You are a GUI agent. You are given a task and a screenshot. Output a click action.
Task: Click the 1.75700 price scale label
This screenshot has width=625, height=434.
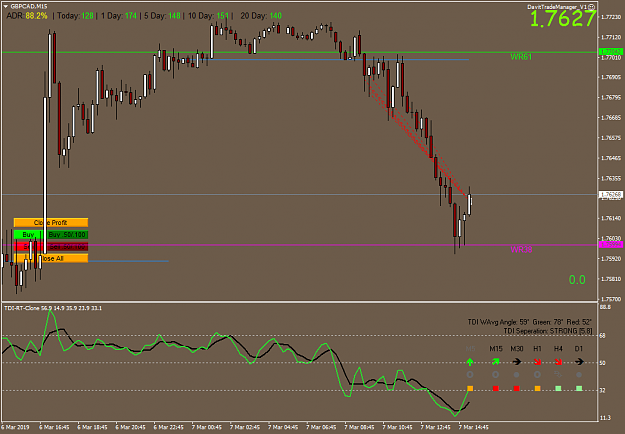pos(611,299)
